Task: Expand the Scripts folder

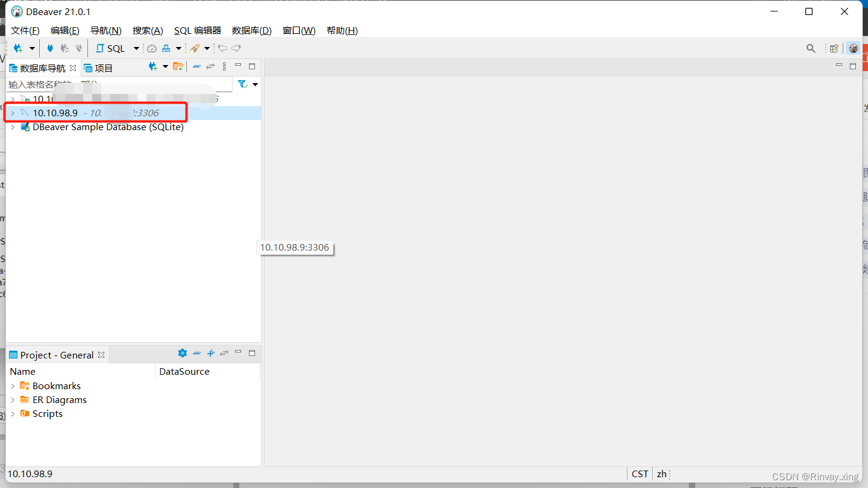Action: click(13, 413)
